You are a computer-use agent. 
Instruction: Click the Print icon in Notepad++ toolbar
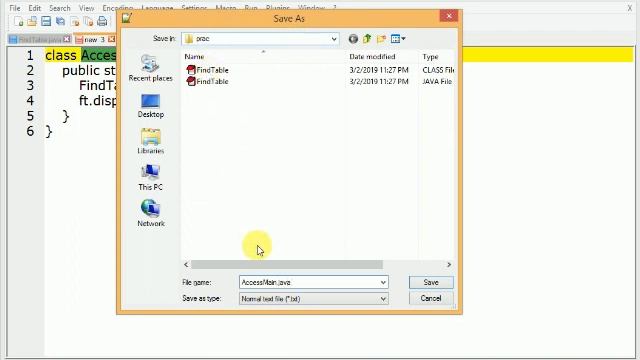tap(102, 21)
